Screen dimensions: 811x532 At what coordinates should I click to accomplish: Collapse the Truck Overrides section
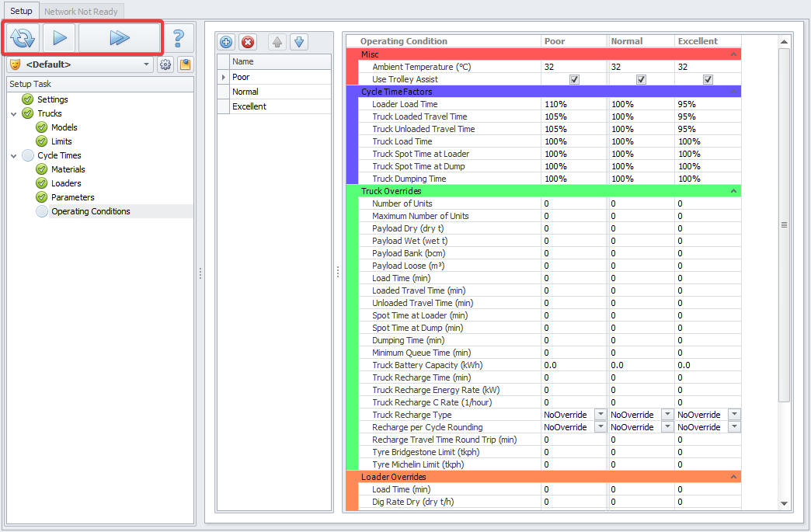tap(733, 191)
